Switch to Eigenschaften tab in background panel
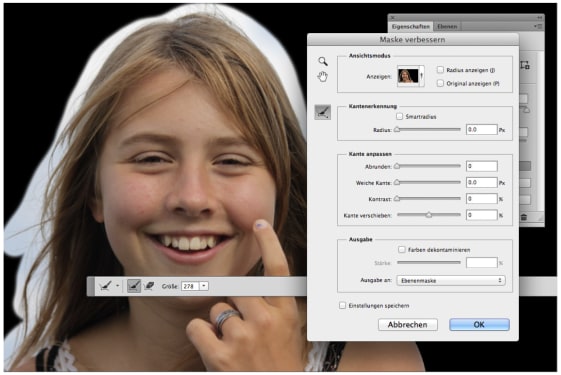The width and height of the screenshot is (561, 375). tap(411, 26)
